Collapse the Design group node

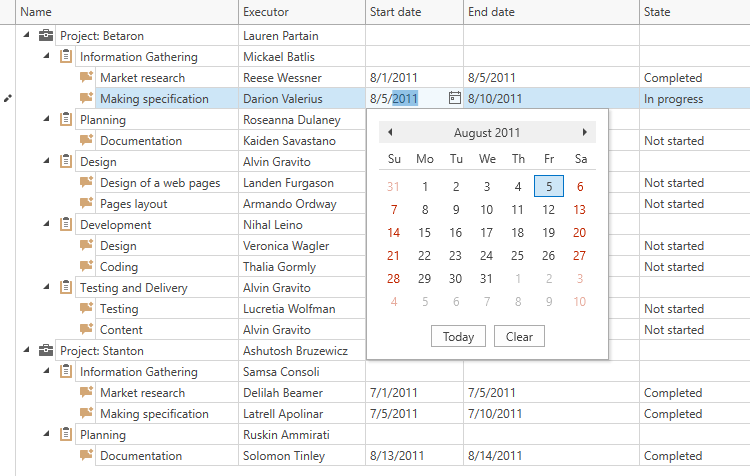[46, 162]
